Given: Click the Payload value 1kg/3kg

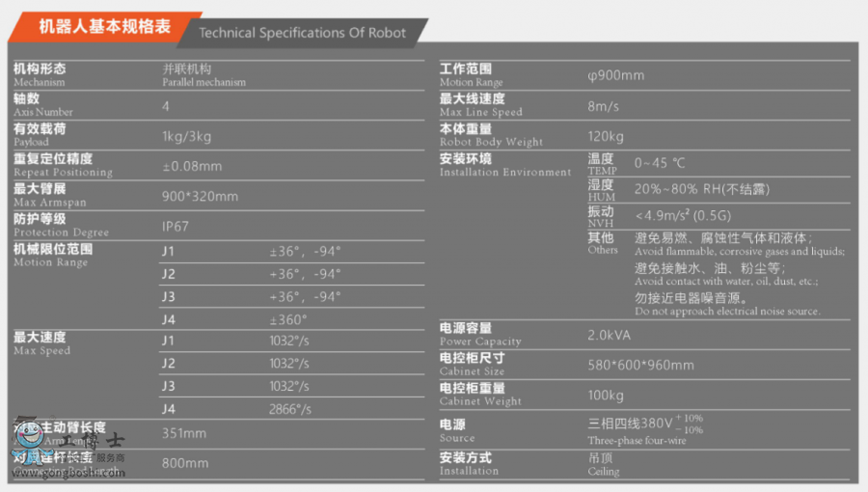Looking at the screenshot, I should (187, 136).
